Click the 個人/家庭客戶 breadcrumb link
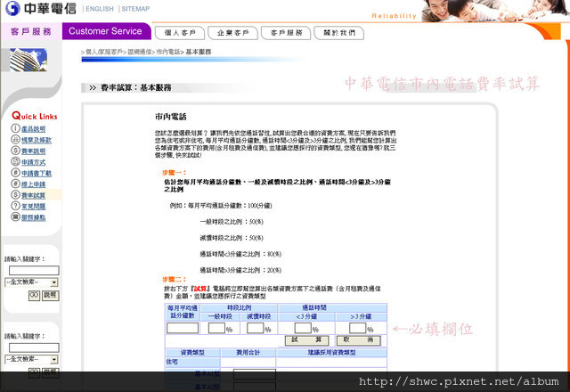Screen dimensions: 570x392 click(104, 52)
